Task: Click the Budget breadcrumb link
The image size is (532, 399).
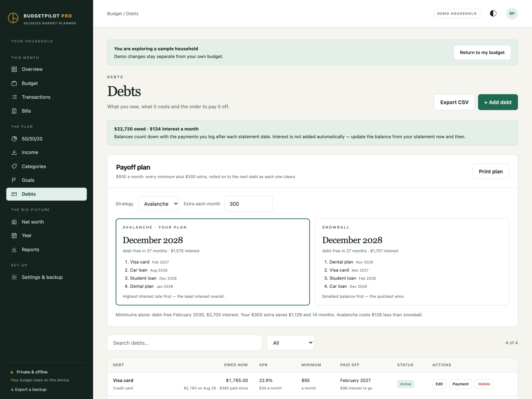Action: click(114, 14)
